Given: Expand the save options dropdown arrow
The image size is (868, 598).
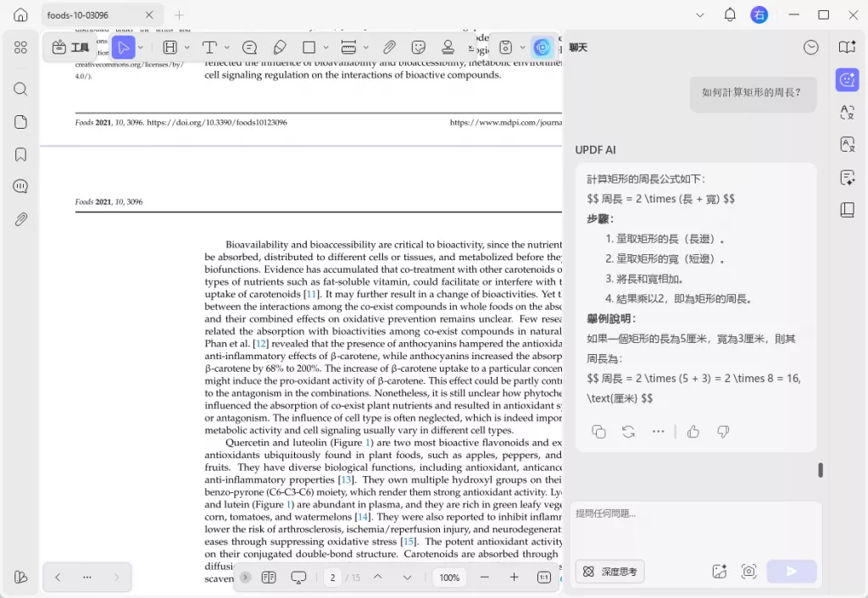Looking at the screenshot, I should pos(522,47).
